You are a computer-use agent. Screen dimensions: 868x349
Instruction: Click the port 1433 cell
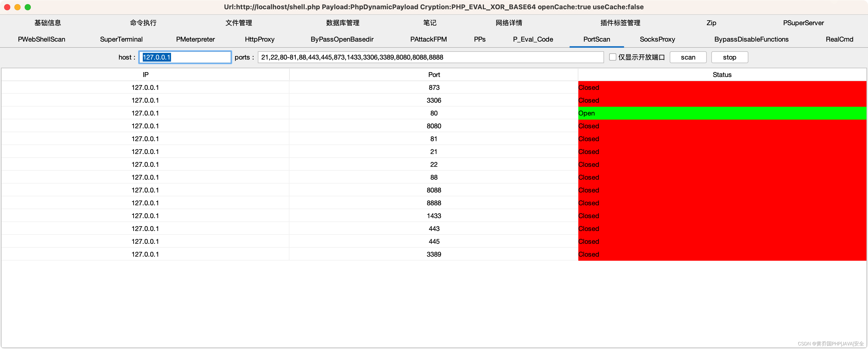click(x=434, y=216)
